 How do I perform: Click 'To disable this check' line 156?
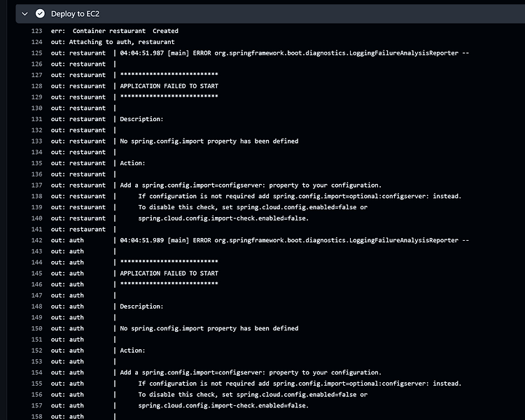(x=253, y=395)
